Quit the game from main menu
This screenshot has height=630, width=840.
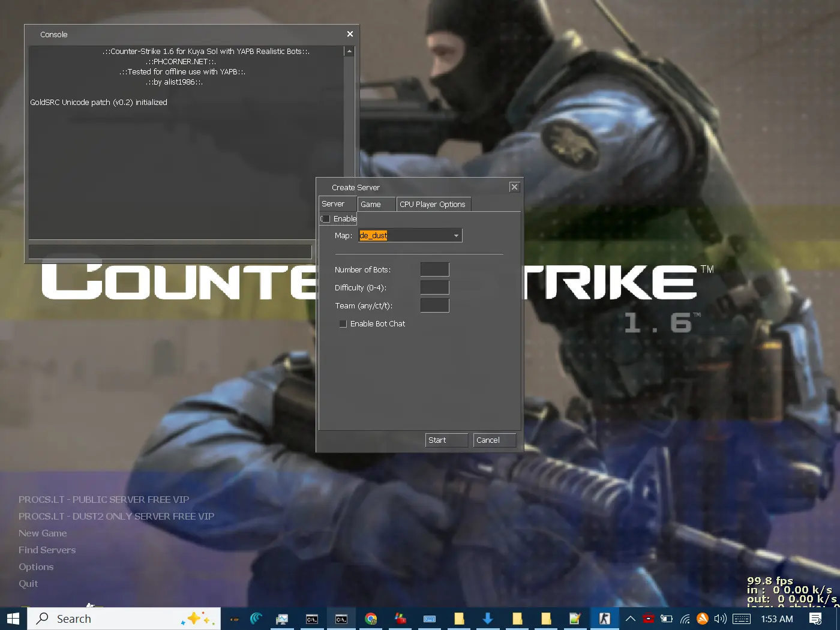point(28,584)
